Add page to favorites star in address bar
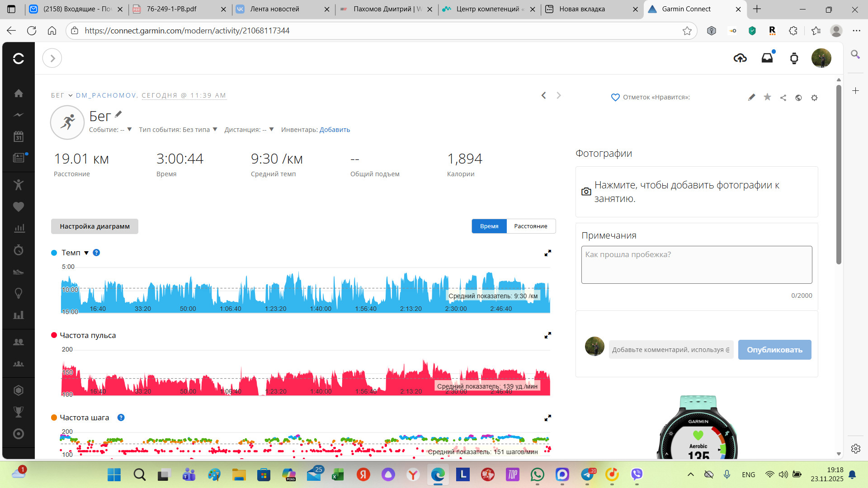Screen dimensions: 868x488 pos(687,31)
